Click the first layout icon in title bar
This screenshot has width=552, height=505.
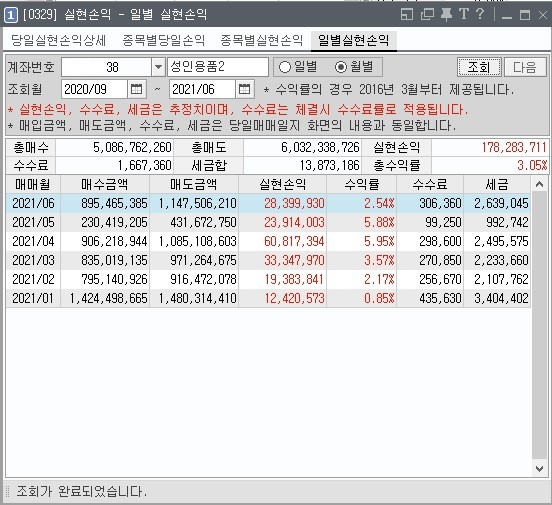coord(407,14)
